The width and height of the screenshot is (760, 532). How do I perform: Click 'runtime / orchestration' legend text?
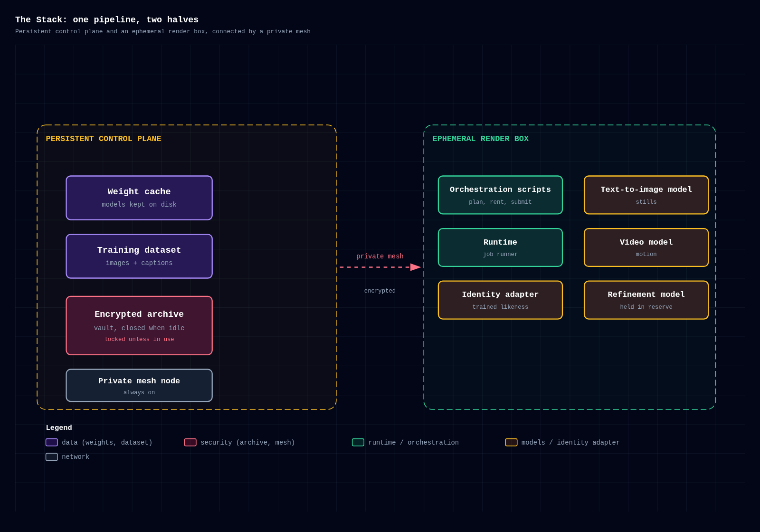(x=413, y=443)
